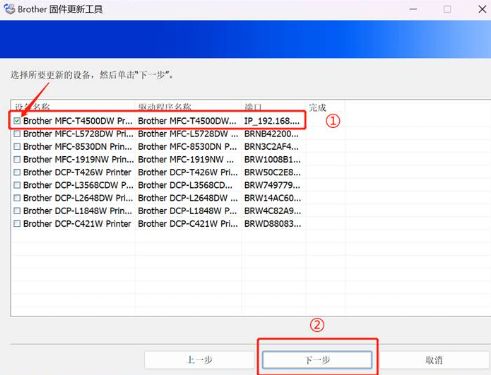
Task: Select the 'Brother MFC-1919NW Prin...' device name
Action: (x=78, y=159)
